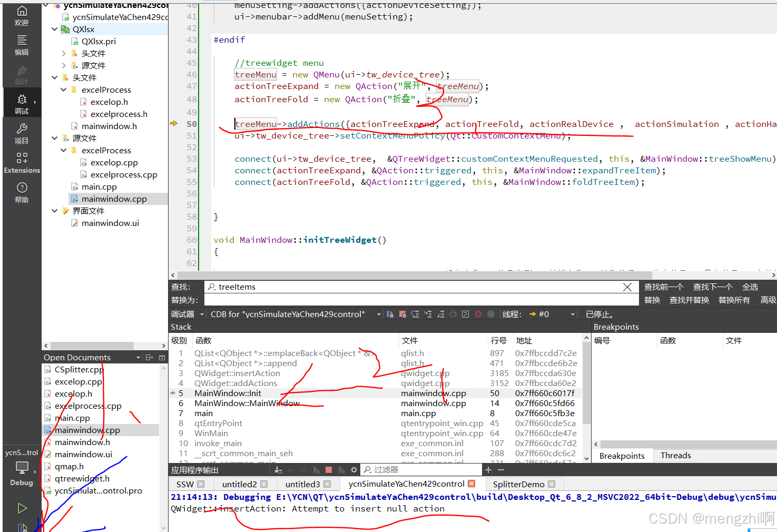Open qtreewidget.h in Open Documents
Image resolution: width=777 pixels, height=532 pixels.
(x=82, y=479)
